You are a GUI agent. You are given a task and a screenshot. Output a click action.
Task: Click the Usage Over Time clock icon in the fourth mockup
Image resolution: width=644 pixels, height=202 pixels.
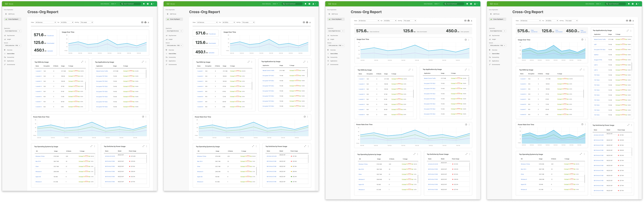(582, 40)
